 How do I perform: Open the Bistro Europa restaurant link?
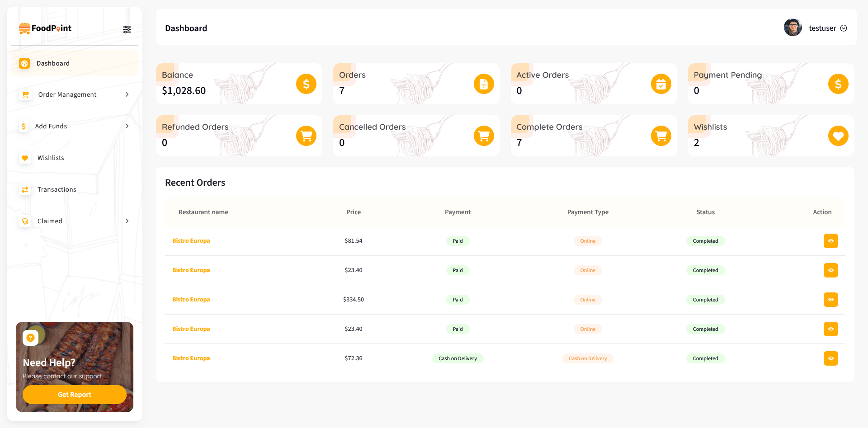191,240
